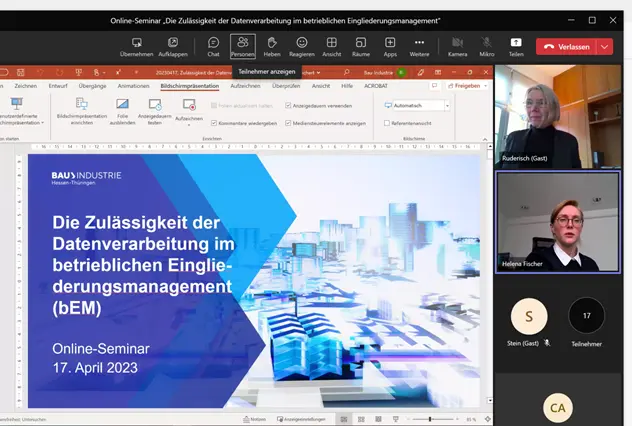Leave meeting with Verlassen button
The width and height of the screenshot is (632, 426).
coord(566,47)
